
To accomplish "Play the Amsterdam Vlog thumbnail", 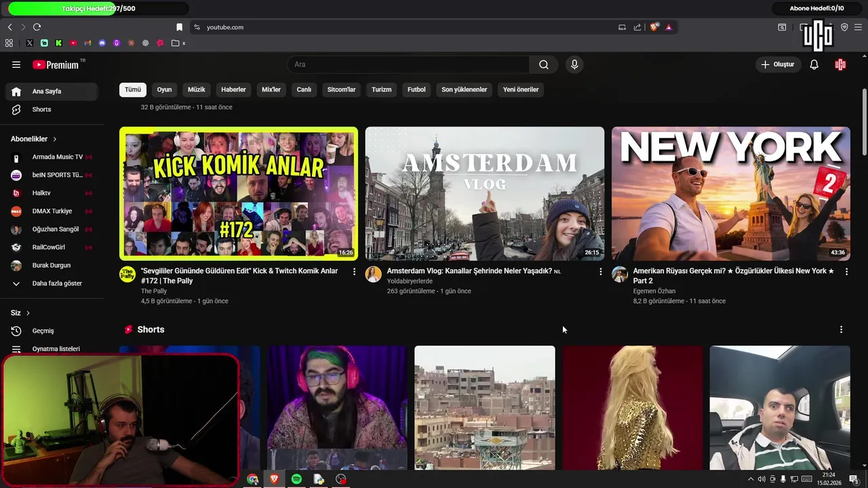I will (485, 193).
